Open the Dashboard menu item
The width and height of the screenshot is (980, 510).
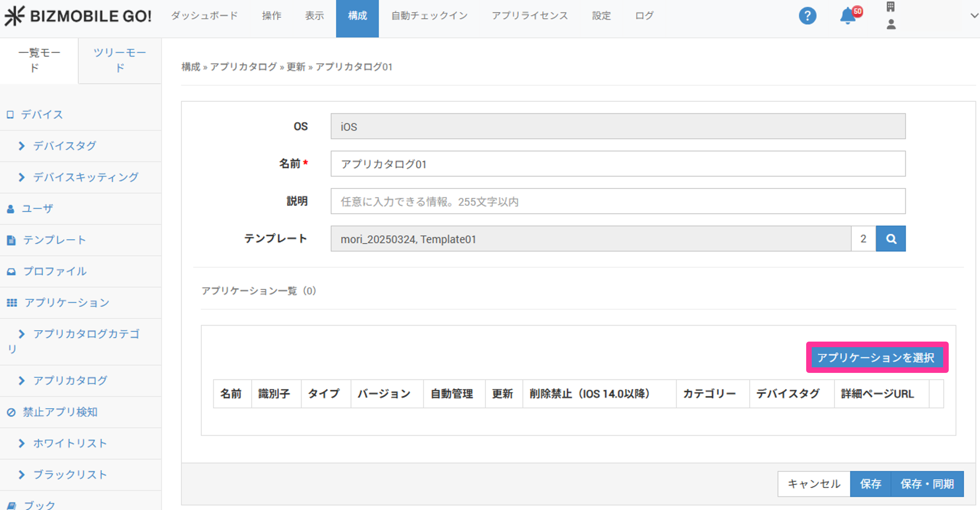click(x=204, y=16)
